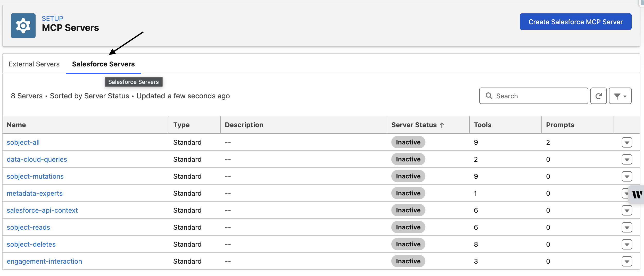Click the SETUP breadcrumb label
Screen dimensions: 644x276
coord(52,19)
